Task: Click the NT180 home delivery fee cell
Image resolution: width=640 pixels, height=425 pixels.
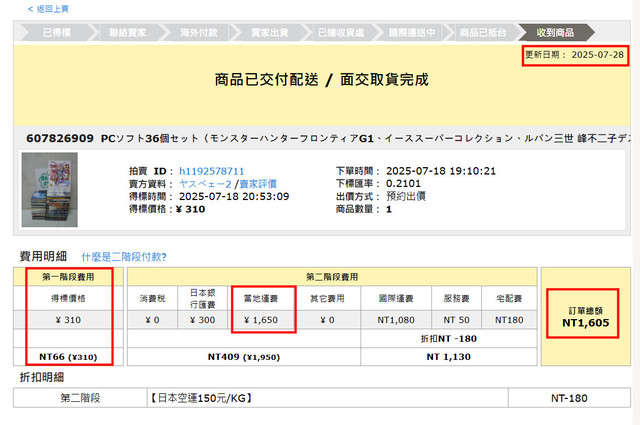Action: (x=509, y=320)
